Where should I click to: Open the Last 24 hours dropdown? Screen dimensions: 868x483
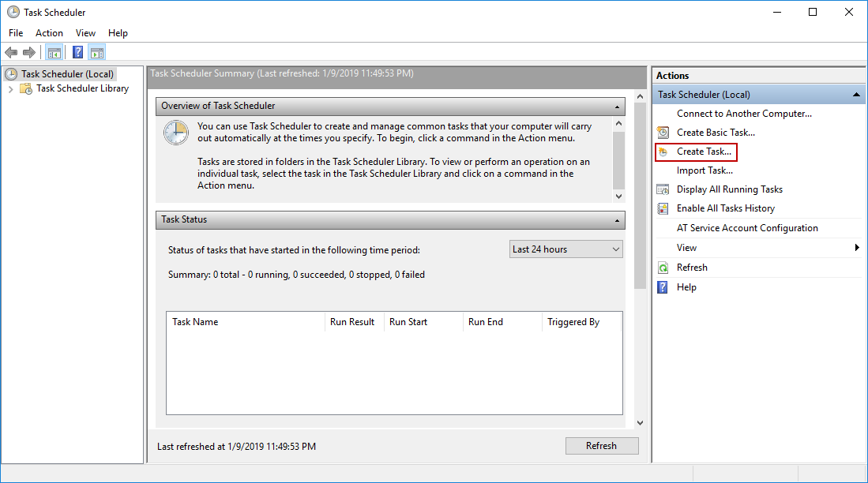[566, 249]
